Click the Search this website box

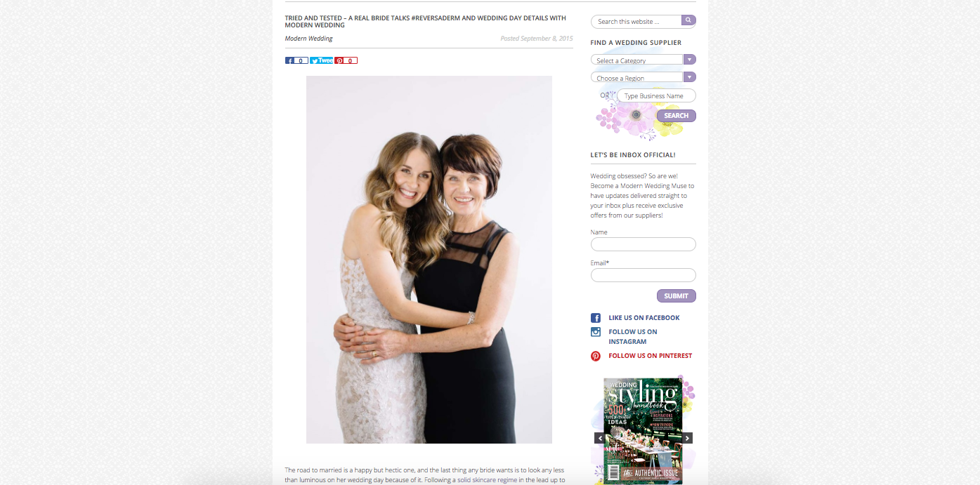tap(636, 21)
